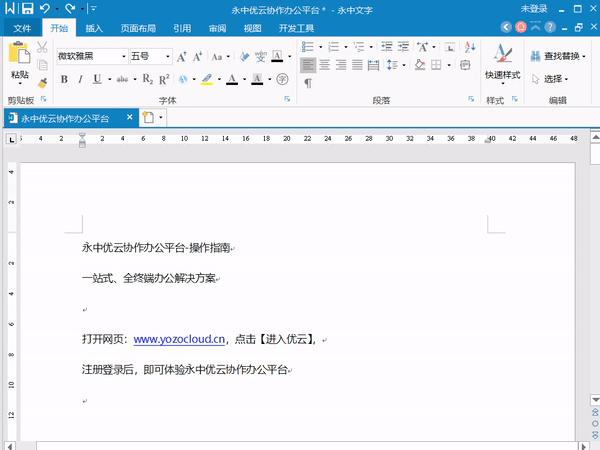Click the ruler tab selector L button

coord(11,139)
